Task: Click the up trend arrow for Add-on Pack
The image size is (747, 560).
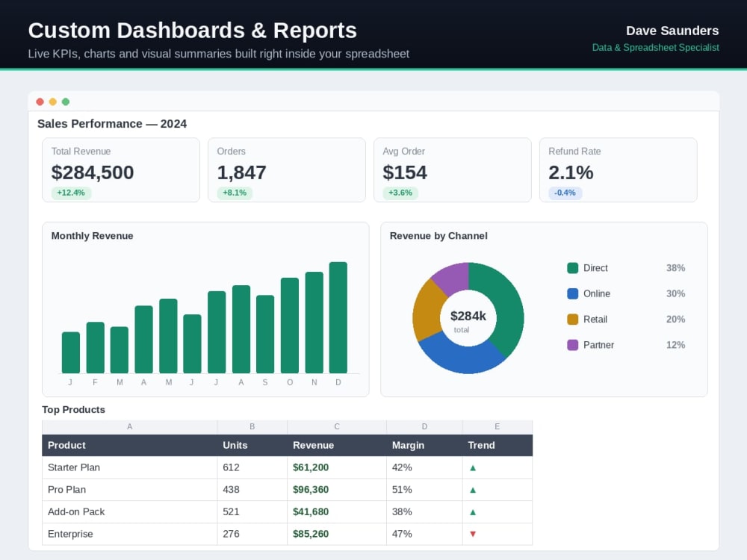Action: [x=473, y=512]
